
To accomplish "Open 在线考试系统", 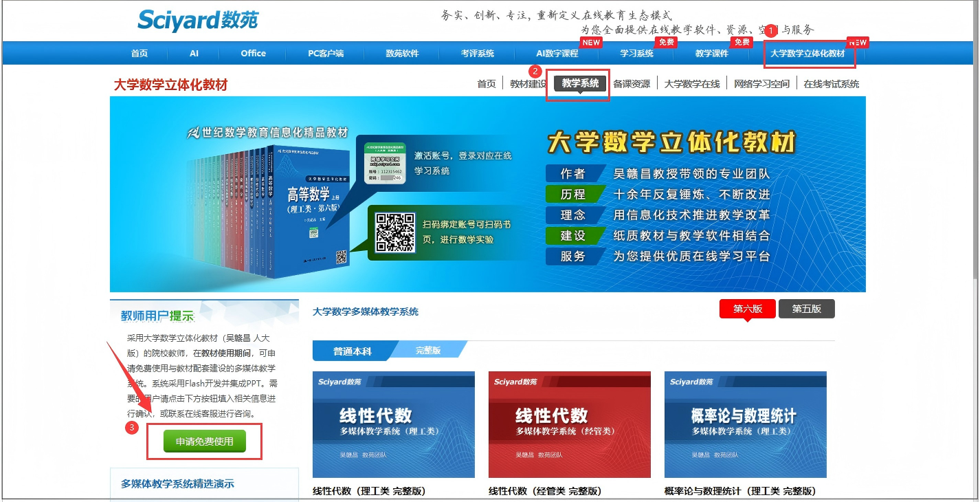I will [x=832, y=84].
